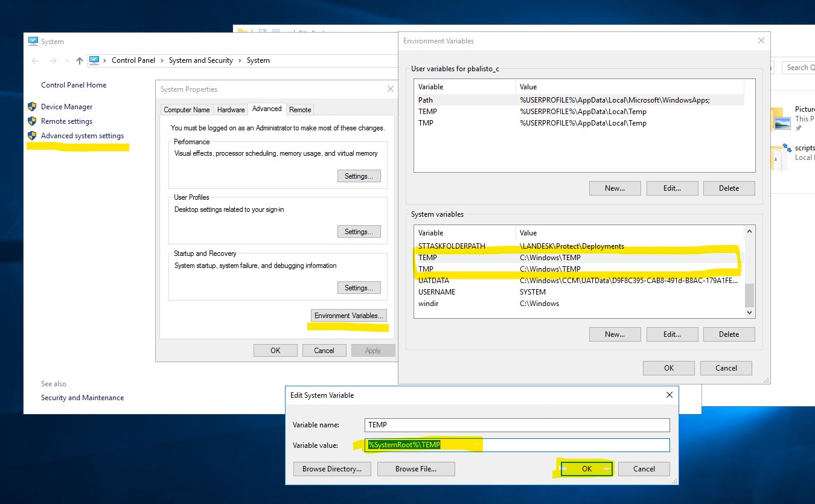
Task: Click Browse Directory button
Action: (x=332, y=469)
